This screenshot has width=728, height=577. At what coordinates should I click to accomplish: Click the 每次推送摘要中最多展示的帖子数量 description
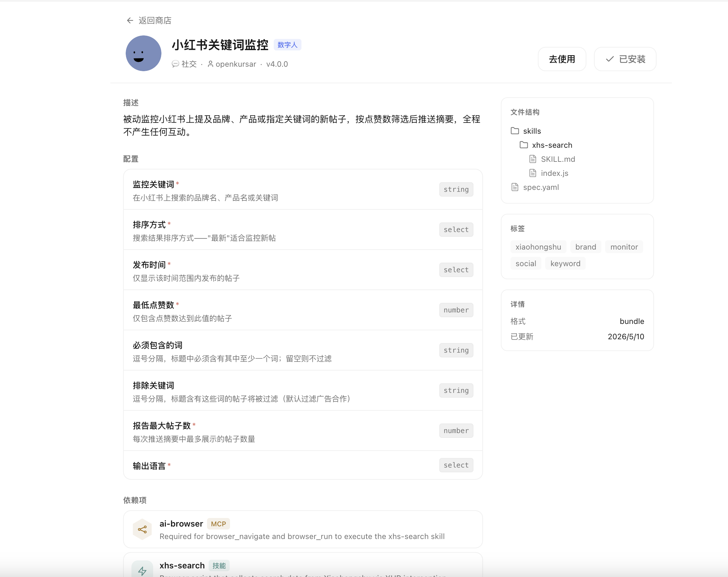tap(194, 439)
